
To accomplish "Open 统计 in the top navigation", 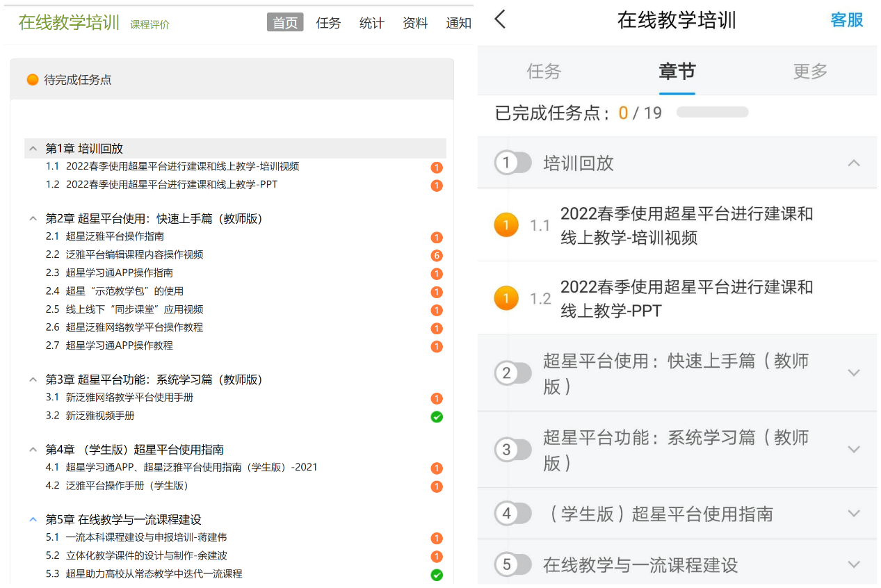I will [371, 23].
